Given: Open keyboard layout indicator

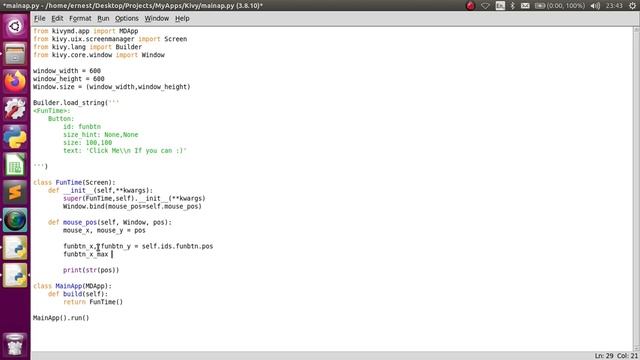Looking at the screenshot, I should (x=500, y=6).
